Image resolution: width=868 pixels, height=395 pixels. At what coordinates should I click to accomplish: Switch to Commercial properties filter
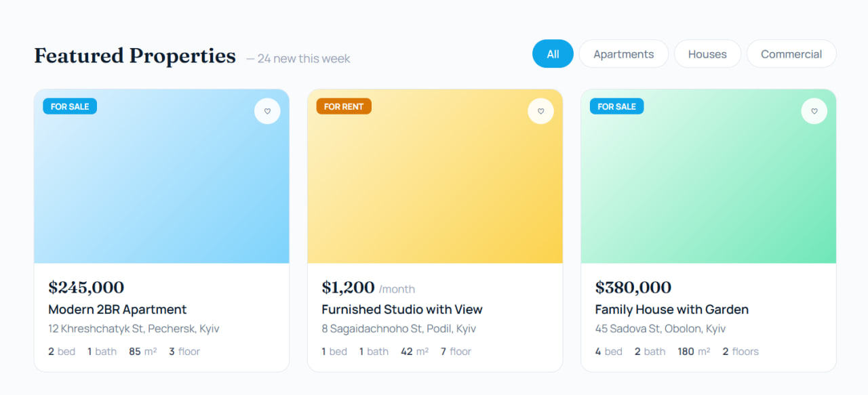coord(791,54)
